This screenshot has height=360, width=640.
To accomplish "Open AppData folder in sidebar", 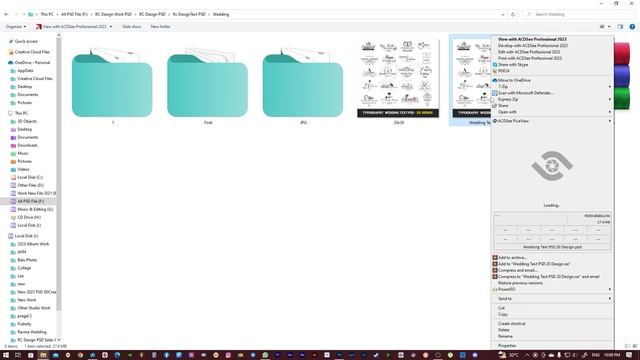I will [x=25, y=71].
